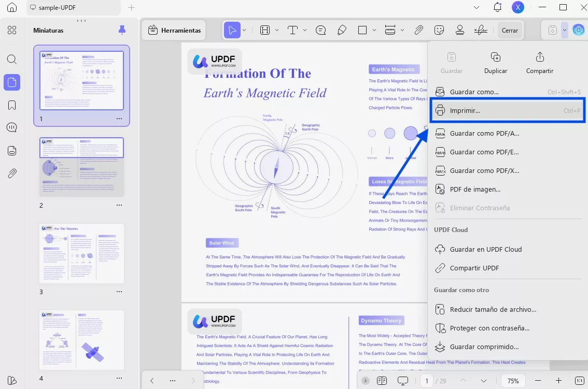Select page 1 thumbnail
588x389 pixels.
[82, 81]
